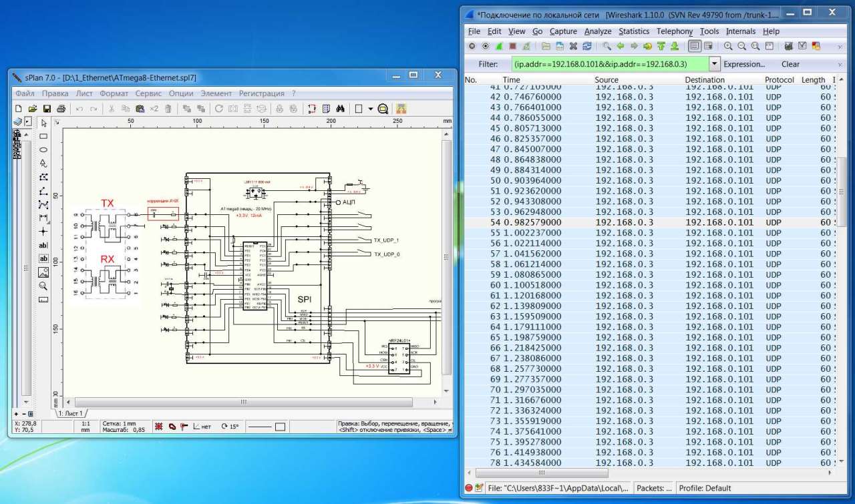Open the Элемент menu in sPlan
The height and width of the screenshot is (504, 855).
coord(216,93)
